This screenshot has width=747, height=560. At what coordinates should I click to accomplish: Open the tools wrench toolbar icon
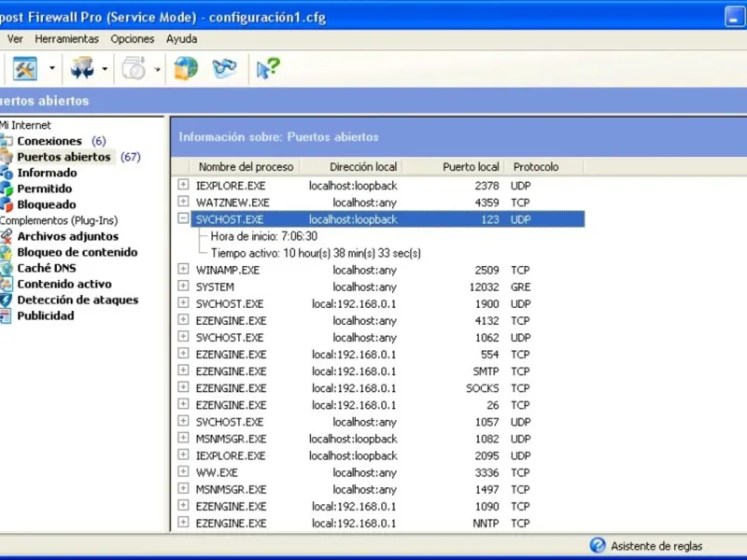[x=25, y=69]
